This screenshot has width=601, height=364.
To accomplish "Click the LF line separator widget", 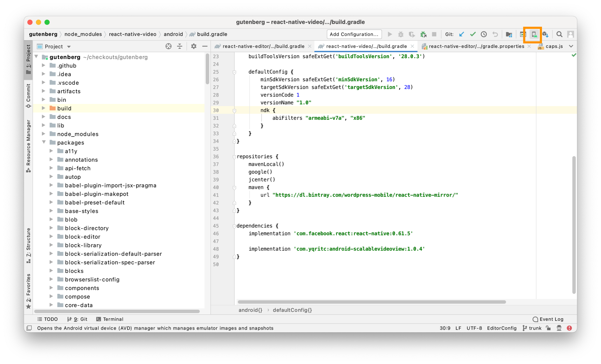I will [x=458, y=328].
